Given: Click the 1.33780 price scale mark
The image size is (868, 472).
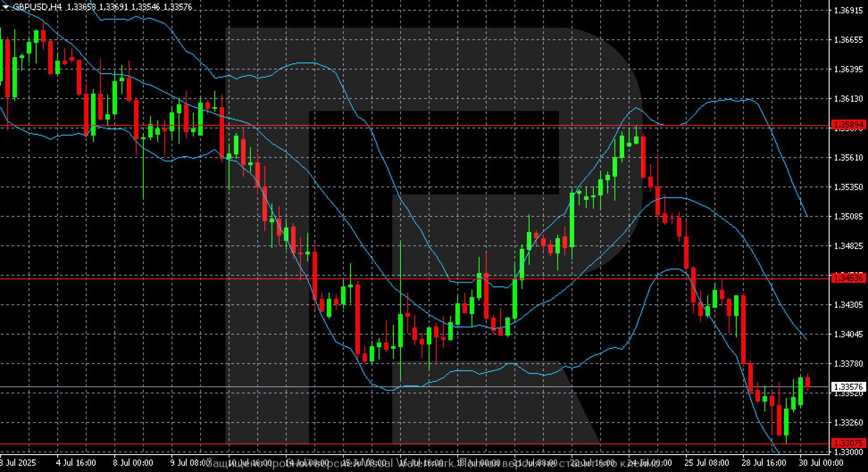Looking at the screenshot, I should pyautogui.click(x=848, y=364).
